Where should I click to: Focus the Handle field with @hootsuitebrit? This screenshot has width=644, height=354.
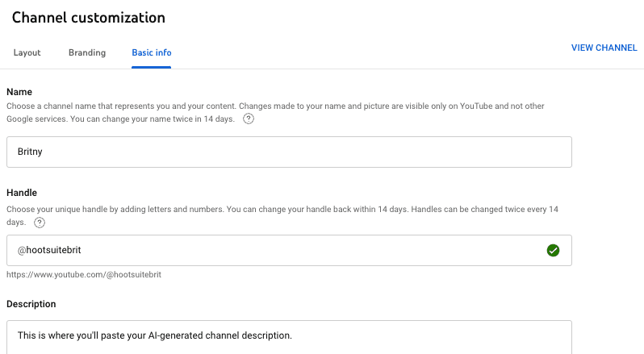[242, 251]
